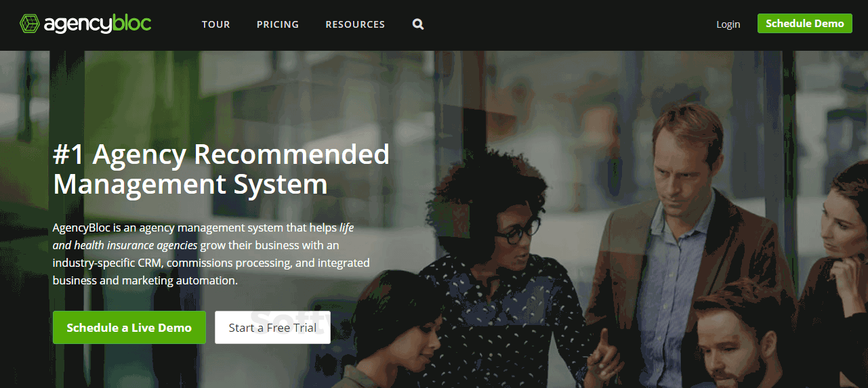Click the AgencyBloc cube logo icon
868x388 pixels.
click(x=29, y=24)
